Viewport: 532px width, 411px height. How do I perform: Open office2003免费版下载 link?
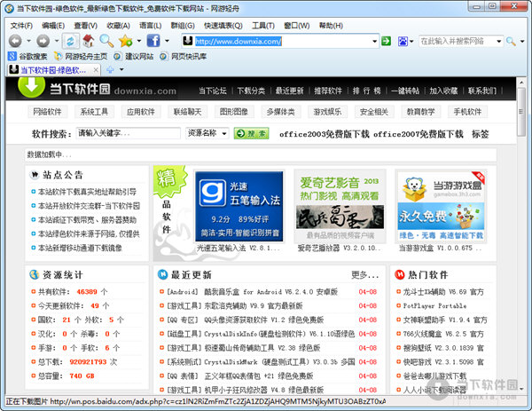tap(325, 134)
